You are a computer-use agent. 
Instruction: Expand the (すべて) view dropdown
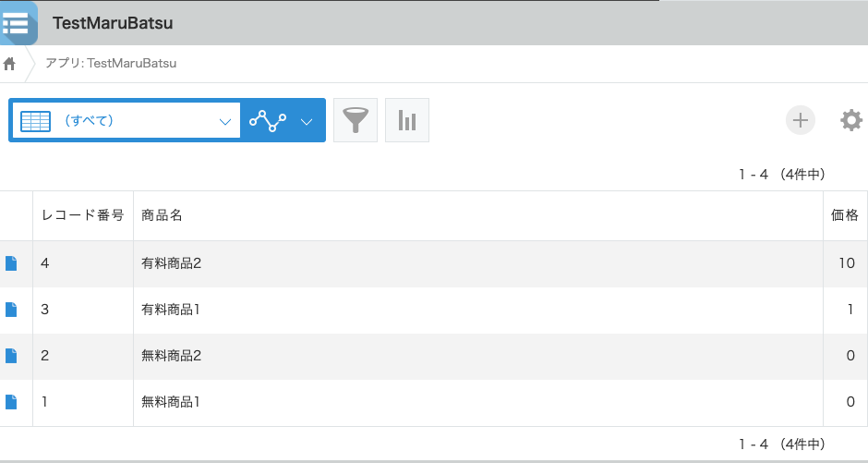click(x=224, y=121)
